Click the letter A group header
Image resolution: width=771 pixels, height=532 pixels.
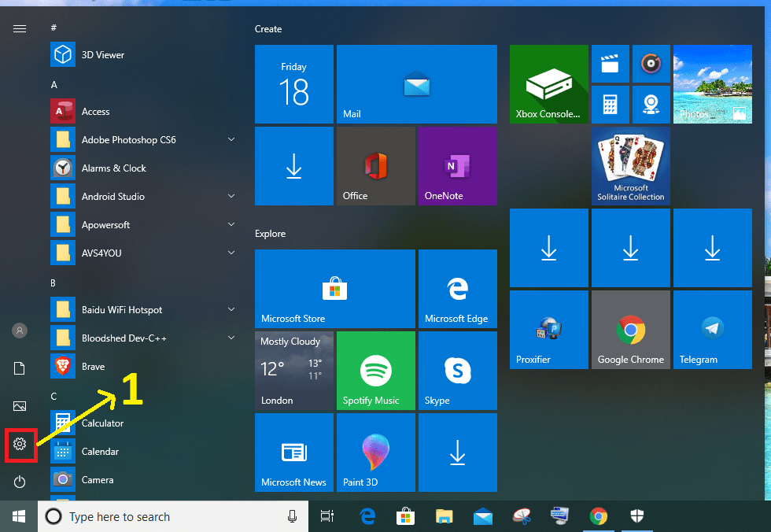(x=54, y=84)
